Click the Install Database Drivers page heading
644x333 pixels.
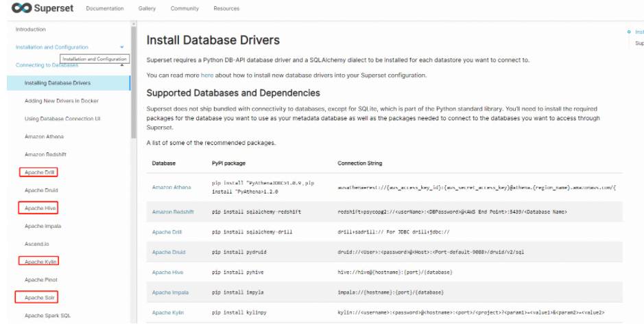213,41
